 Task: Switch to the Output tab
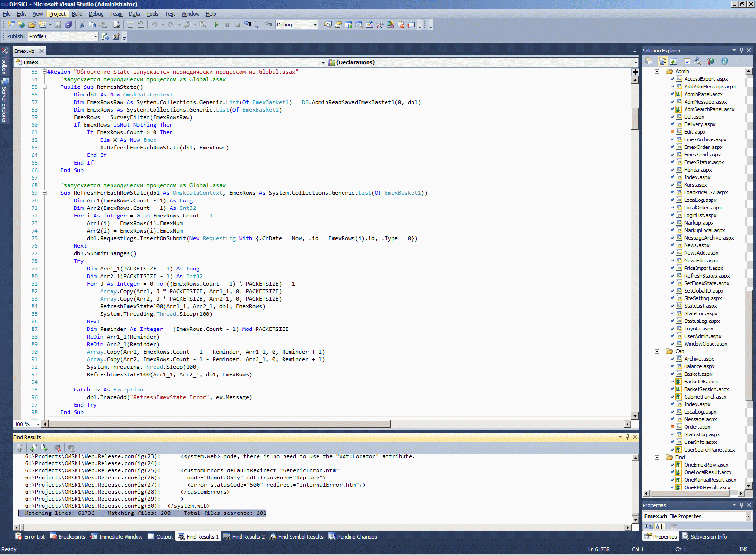[x=160, y=537]
